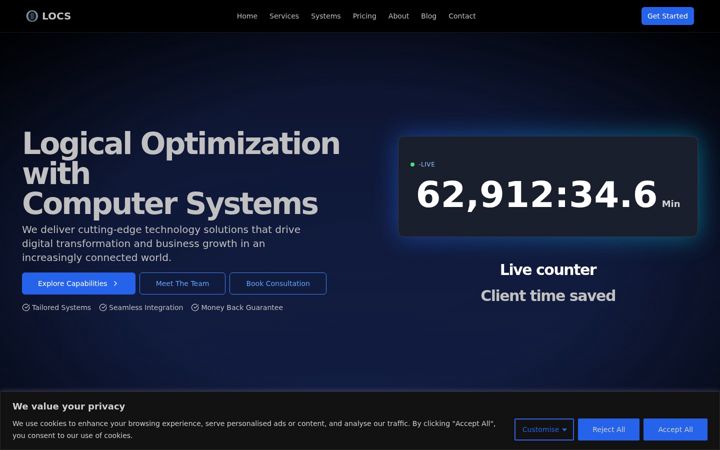This screenshot has width=720, height=450.
Task: Click the Logical Optimization headline
Action: pyautogui.click(x=181, y=173)
